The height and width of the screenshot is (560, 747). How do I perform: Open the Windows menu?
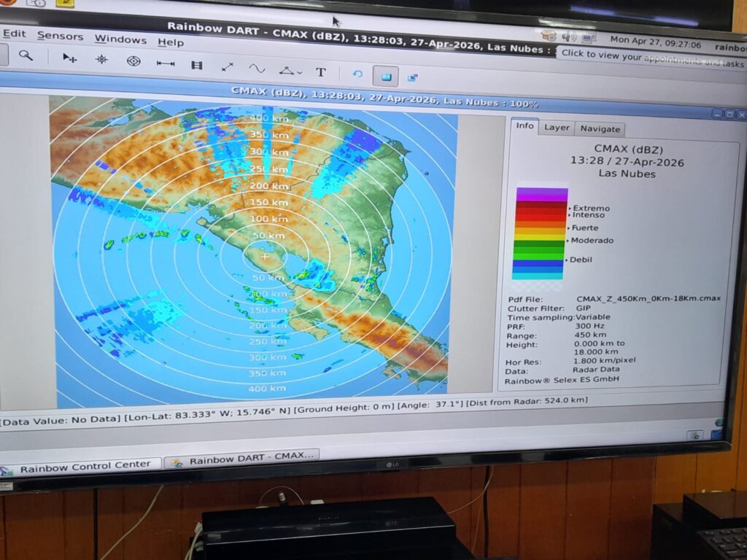click(120, 39)
